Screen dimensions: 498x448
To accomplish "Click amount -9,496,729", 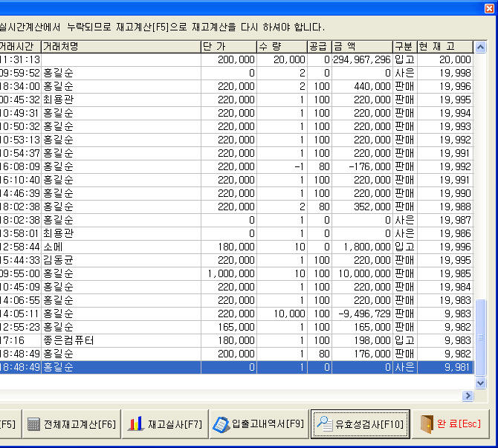I will 364,314.
